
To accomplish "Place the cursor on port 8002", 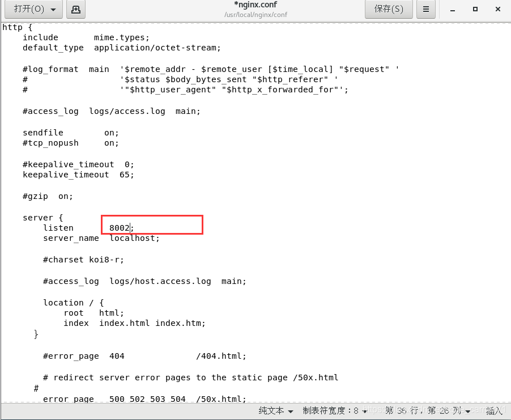I will tap(120, 228).
